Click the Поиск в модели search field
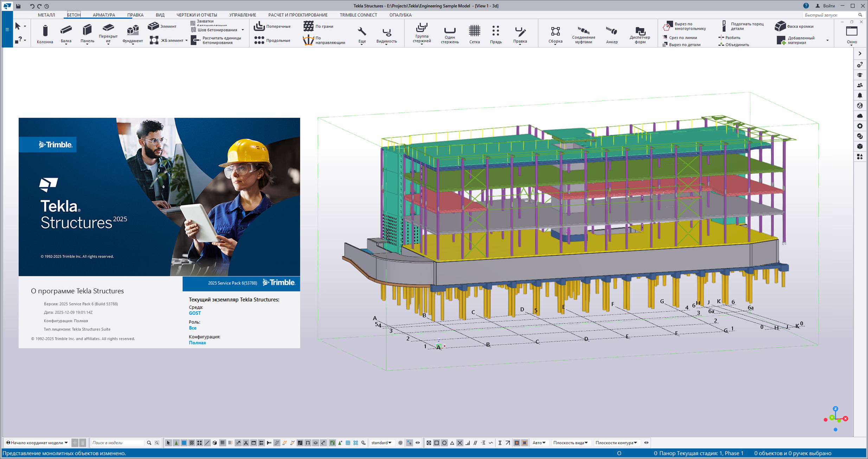The image size is (868, 459). (x=118, y=442)
